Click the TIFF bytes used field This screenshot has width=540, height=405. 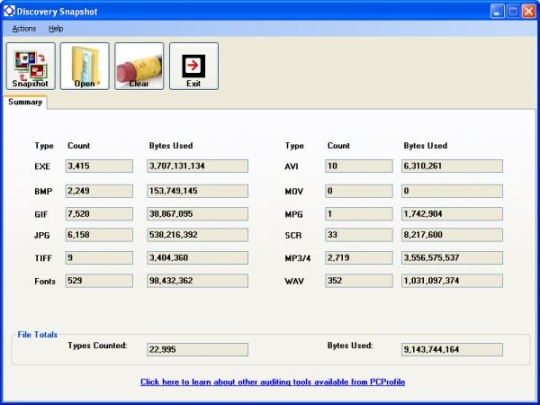(197, 258)
